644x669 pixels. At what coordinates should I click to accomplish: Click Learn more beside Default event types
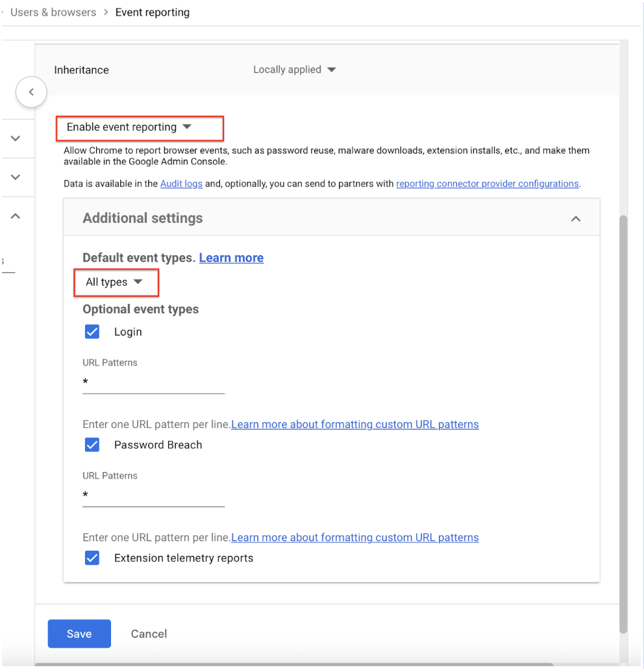pos(231,258)
